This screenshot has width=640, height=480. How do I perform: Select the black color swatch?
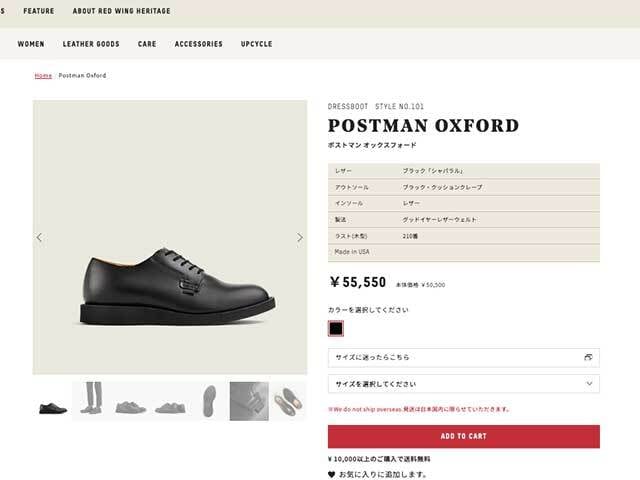[x=336, y=328]
